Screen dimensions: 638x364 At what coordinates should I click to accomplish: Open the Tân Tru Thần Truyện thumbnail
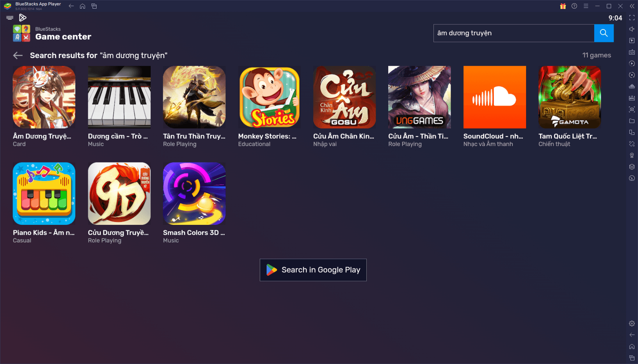click(194, 97)
